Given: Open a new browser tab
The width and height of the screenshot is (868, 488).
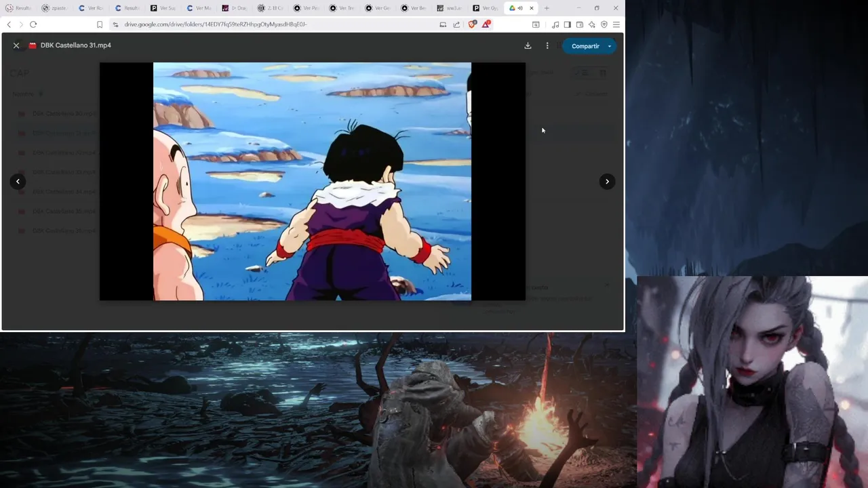Looking at the screenshot, I should tap(547, 8).
